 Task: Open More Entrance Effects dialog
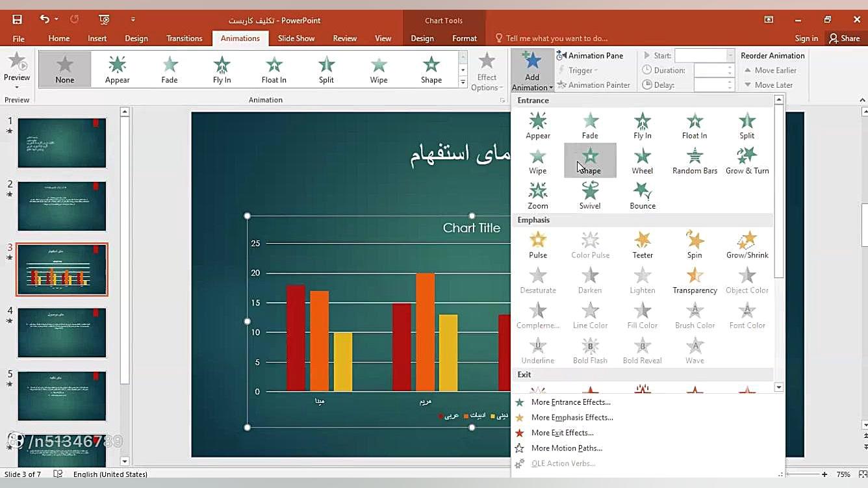(x=570, y=402)
